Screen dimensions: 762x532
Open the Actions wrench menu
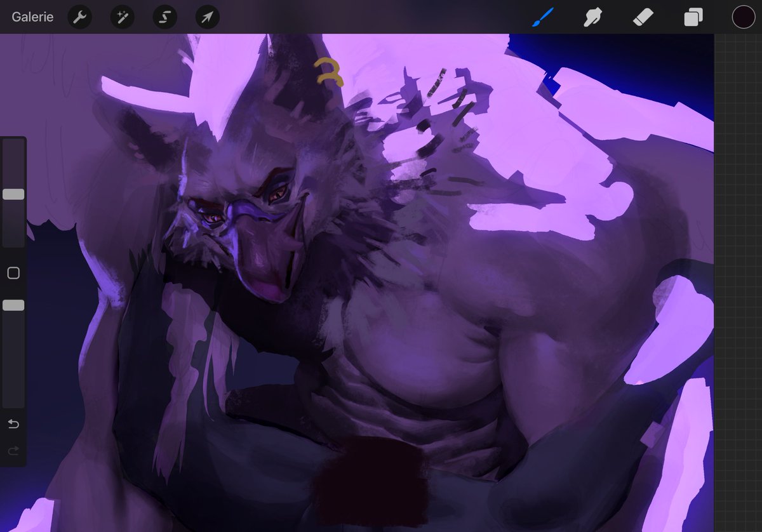pyautogui.click(x=80, y=17)
